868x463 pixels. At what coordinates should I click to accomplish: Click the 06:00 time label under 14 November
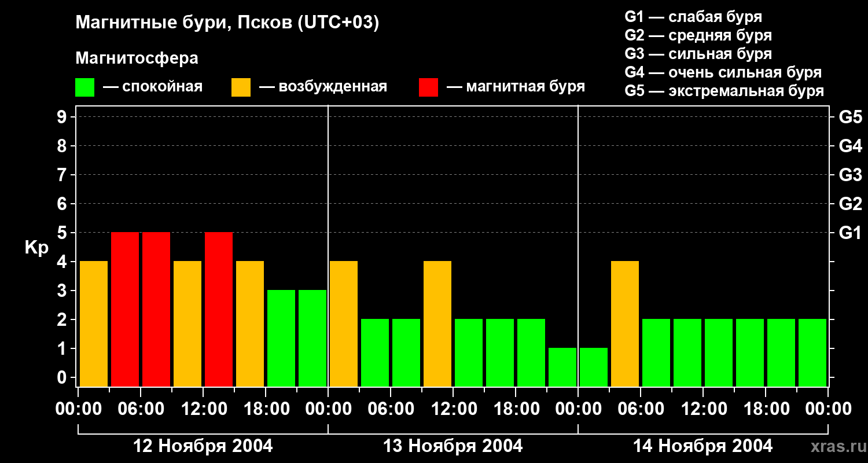[x=641, y=409]
